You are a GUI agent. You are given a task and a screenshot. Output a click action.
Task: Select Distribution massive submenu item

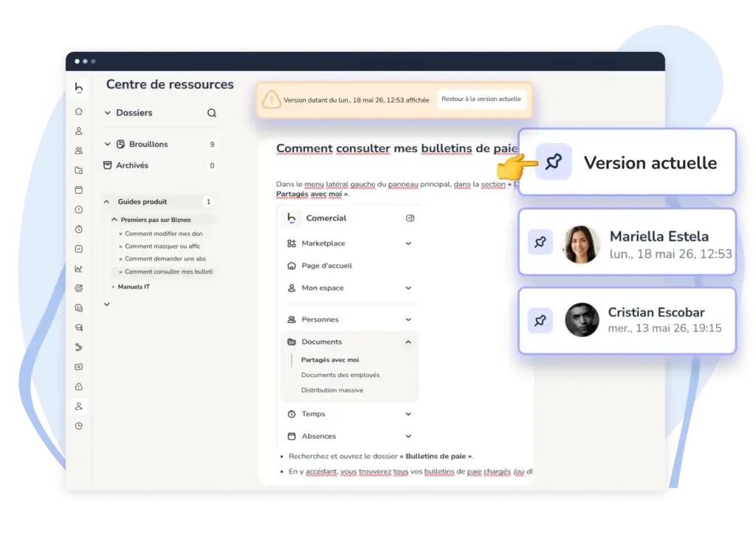[332, 390]
